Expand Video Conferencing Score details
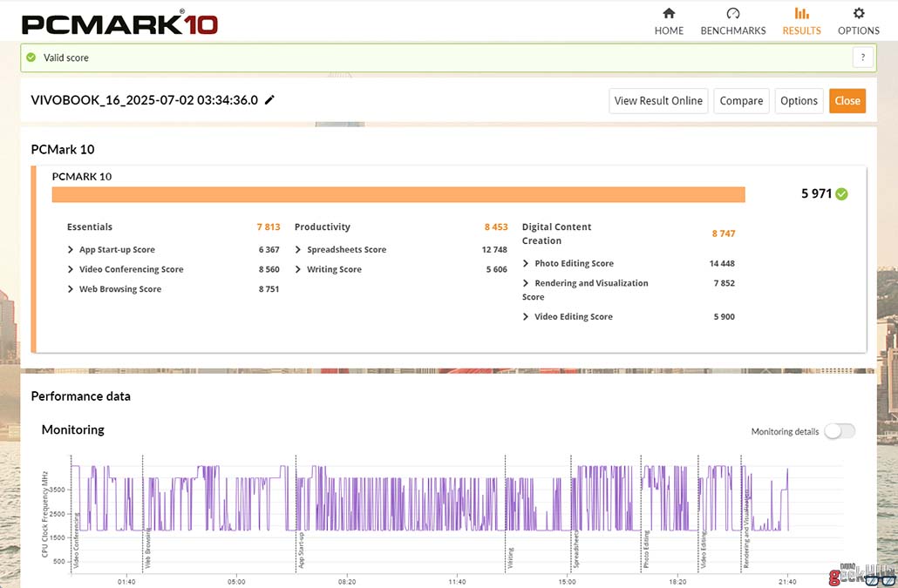This screenshot has width=898, height=588. (x=71, y=269)
